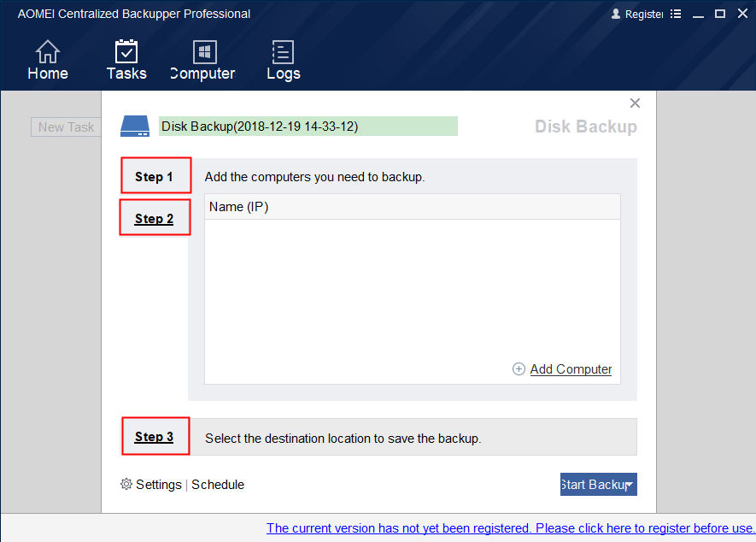Open the Schedule options
The width and height of the screenshot is (756, 542).
(x=218, y=485)
